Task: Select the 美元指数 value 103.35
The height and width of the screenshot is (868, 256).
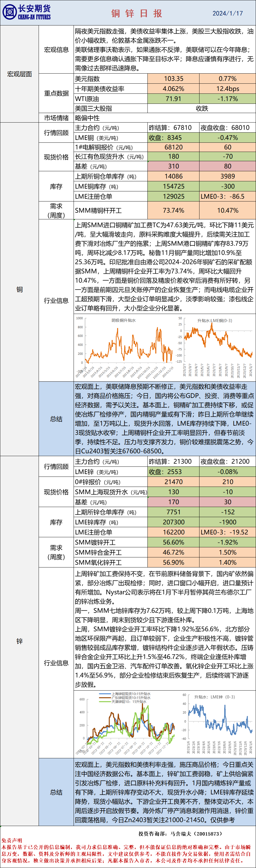Action: 173,79
